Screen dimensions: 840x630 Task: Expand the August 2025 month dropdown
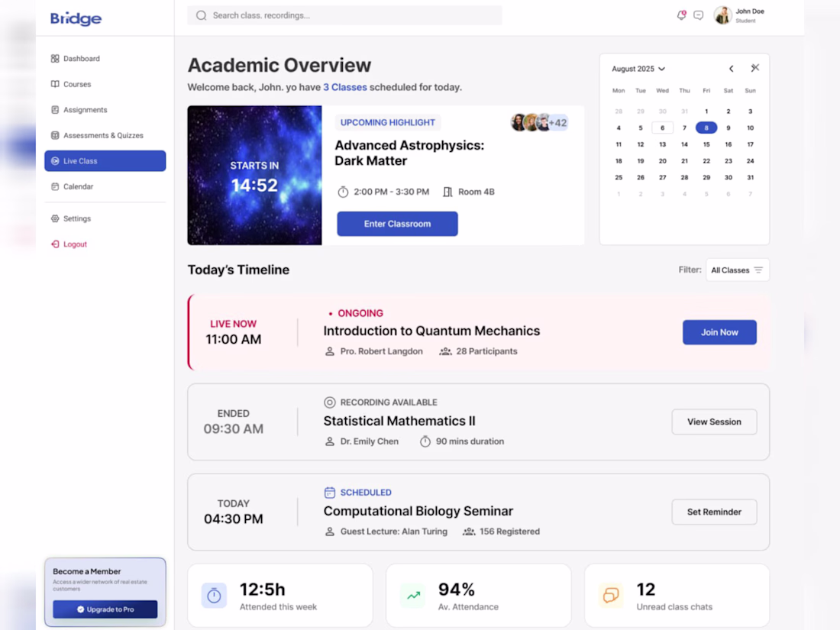pos(638,69)
